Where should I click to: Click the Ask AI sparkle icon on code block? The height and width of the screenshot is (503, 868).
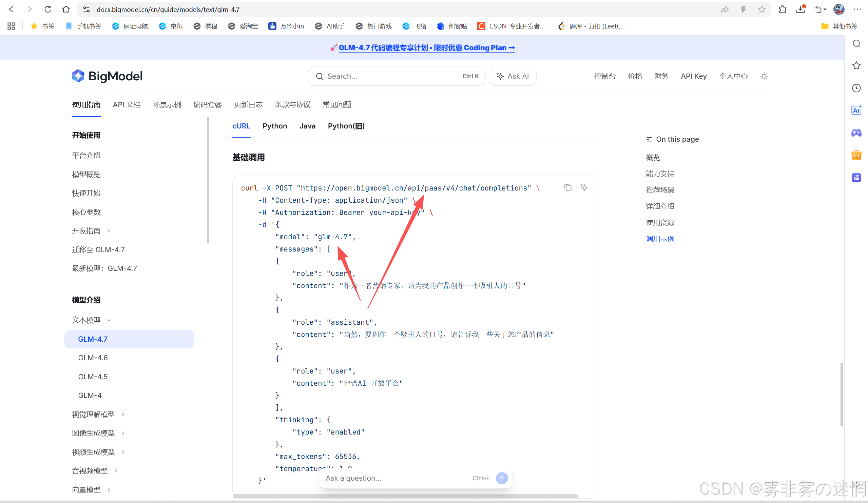click(584, 188)
